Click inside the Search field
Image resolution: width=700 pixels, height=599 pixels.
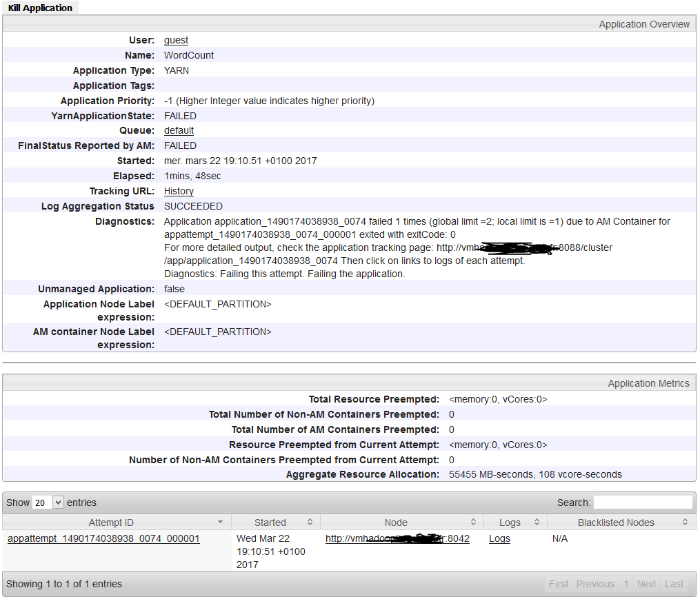[643, 502]
